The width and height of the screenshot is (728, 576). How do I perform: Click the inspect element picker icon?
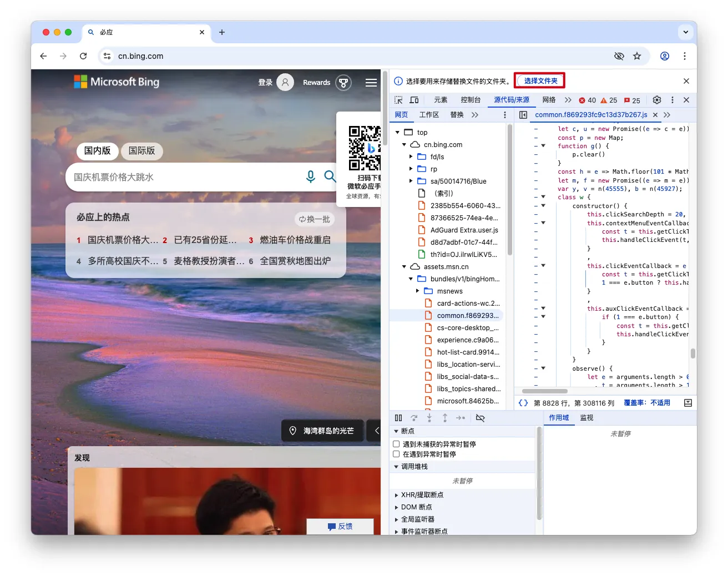(398, 100)
